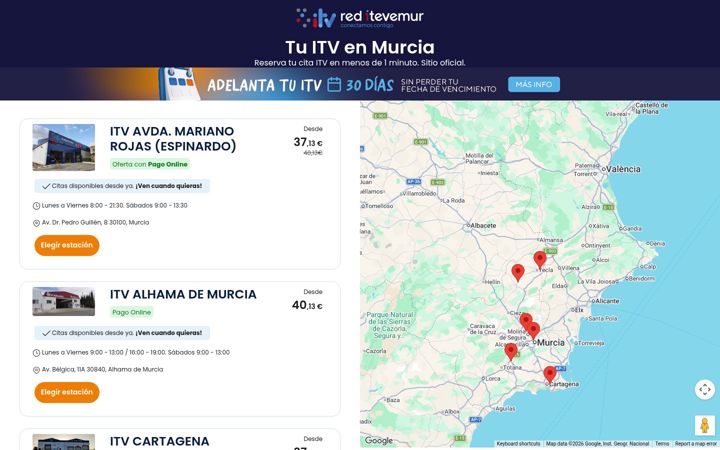Viewport: 720px width, 450px height.
Task: Open the ITV Avda. Mariano Rojas photo
Action: tap(63, 147)
